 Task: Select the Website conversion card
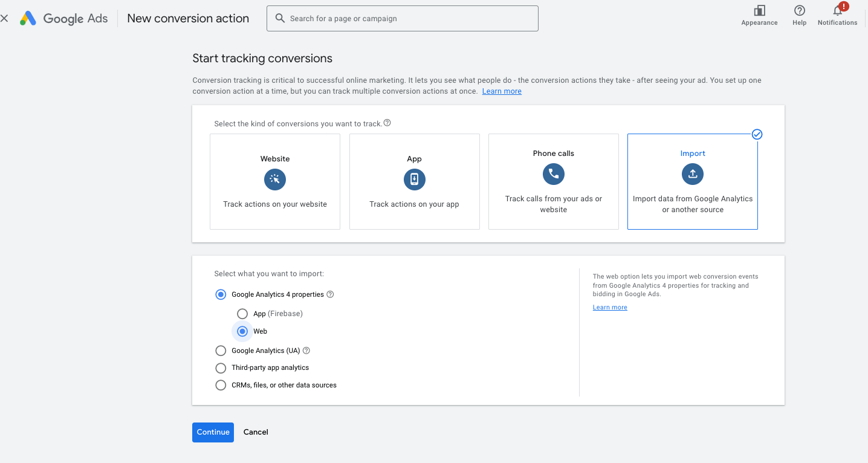click(x=275, y=181)
